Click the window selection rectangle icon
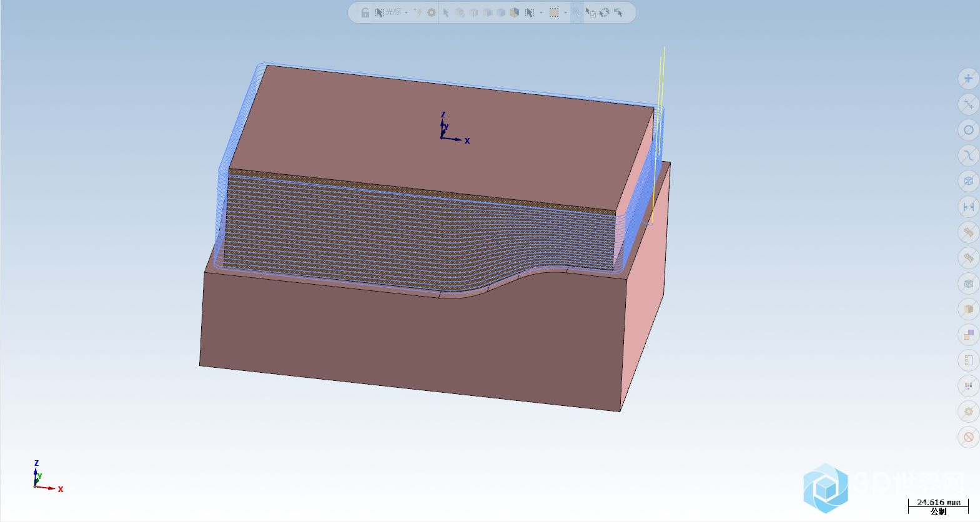The image size is (980, 522). pos(554,12)
